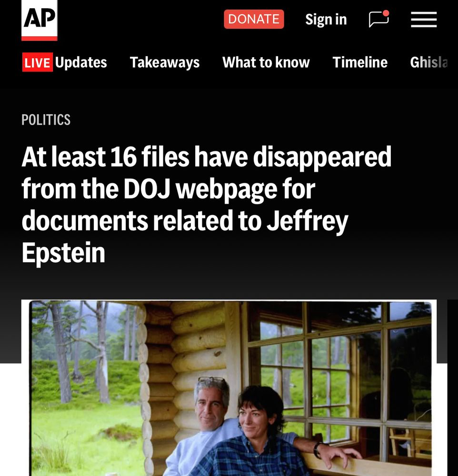Select the Updates tab
The width and height of the screenshot is (458, 476).
coord(81,62)
